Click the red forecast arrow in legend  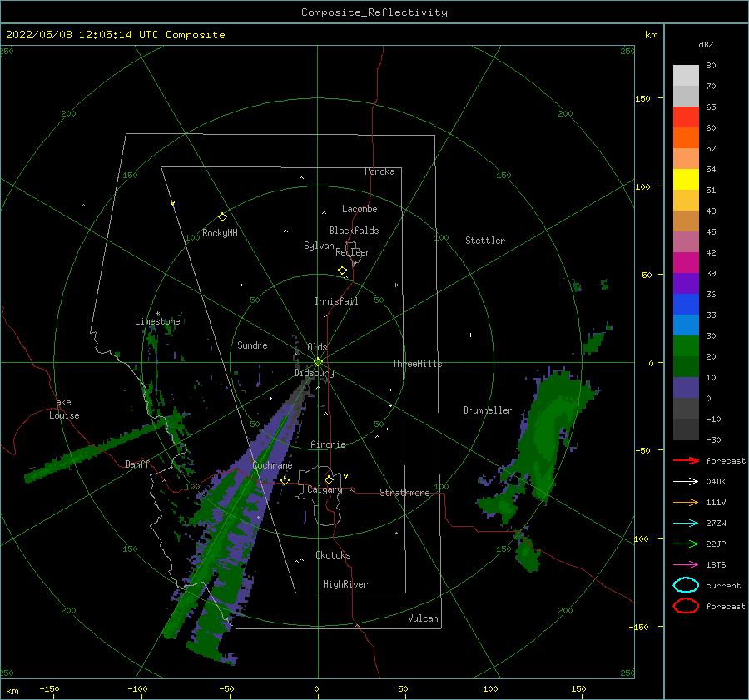pos(686,460)
